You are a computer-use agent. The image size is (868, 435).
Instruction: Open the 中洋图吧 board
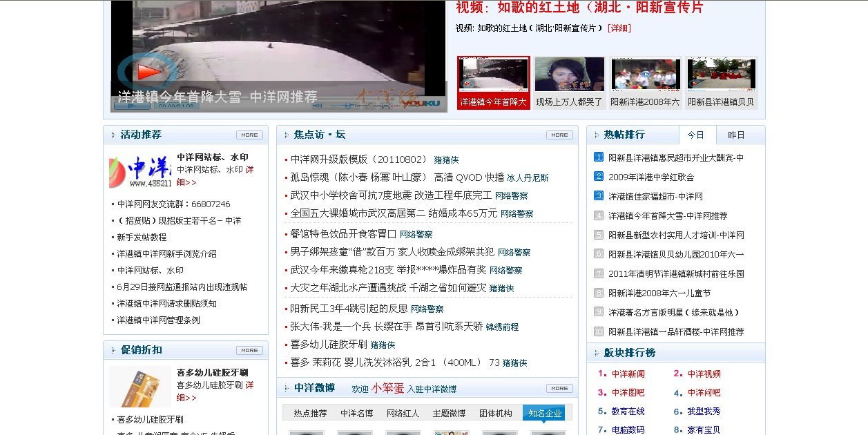pos(628,392)
